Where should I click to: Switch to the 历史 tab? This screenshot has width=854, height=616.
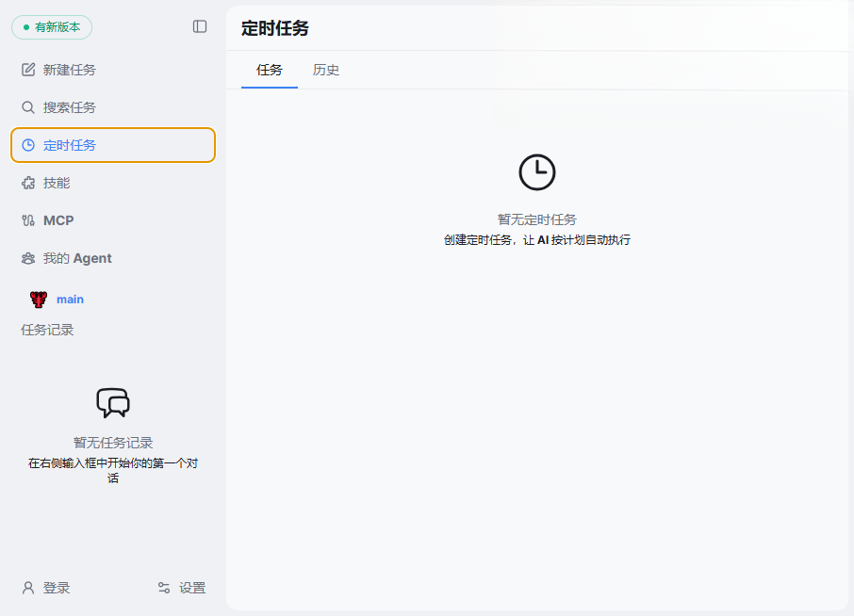coord(326,70)
